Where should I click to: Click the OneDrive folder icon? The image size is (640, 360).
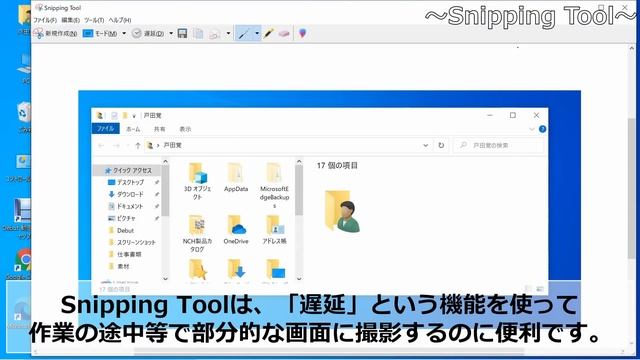click(x=236, y=225)
